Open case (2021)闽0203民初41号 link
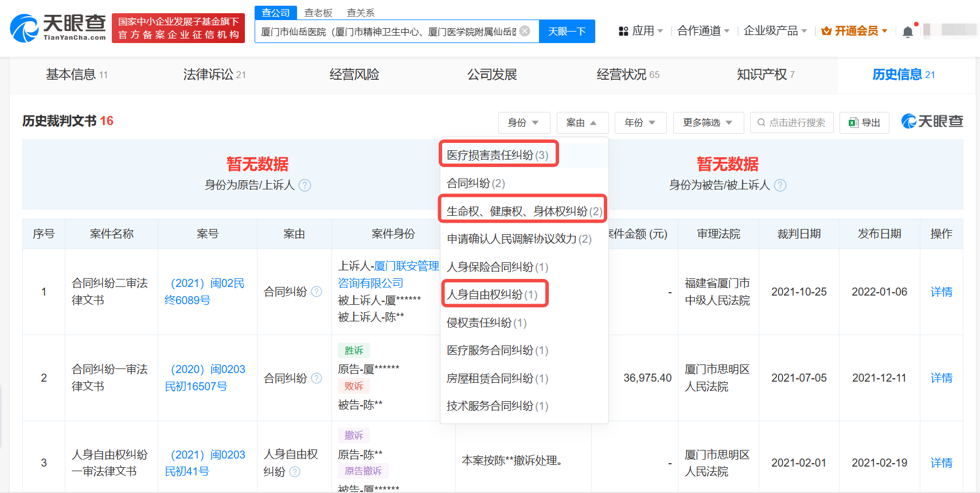Viewport: 980px width, 493px height. 205,463
